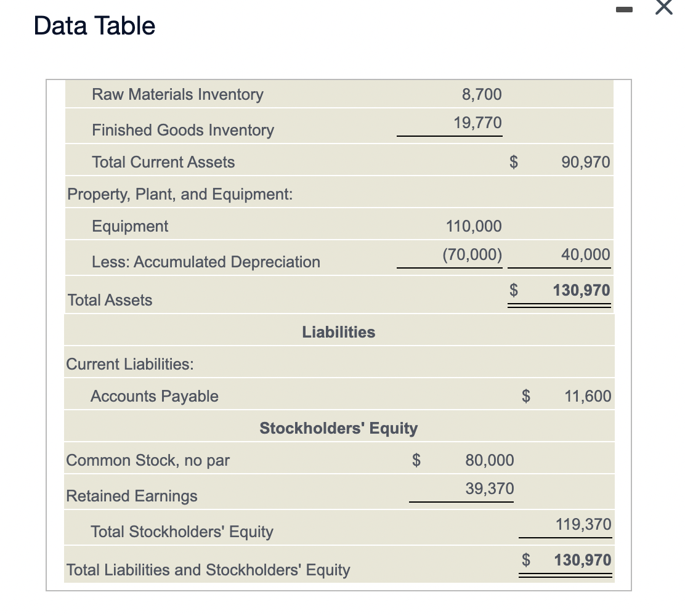The height and width of the screenshot is (616, 685).
Task: Click the Accounts Payable amount 11,600
Action: coord(587,395)
